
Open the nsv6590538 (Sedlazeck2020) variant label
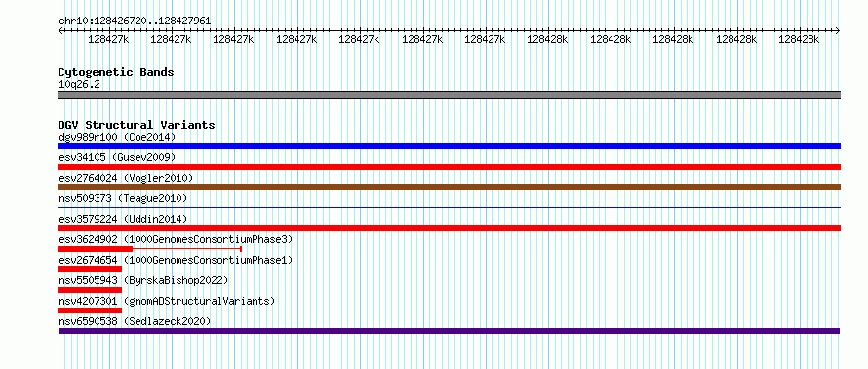pos(135,321)
